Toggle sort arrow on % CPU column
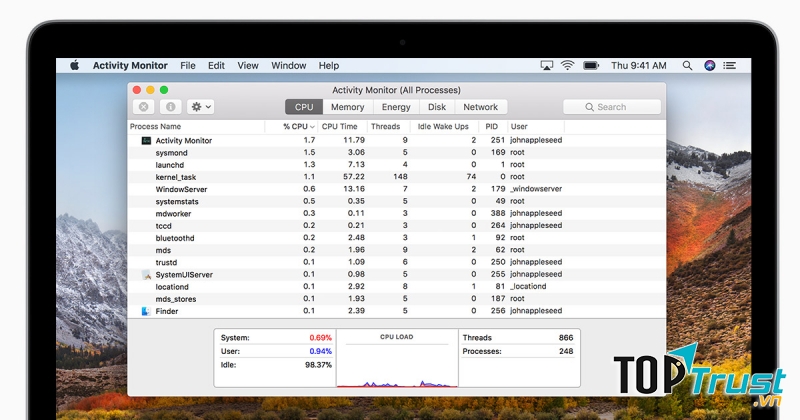The width and height of the screenshot is (800, 420). (312, 127)
